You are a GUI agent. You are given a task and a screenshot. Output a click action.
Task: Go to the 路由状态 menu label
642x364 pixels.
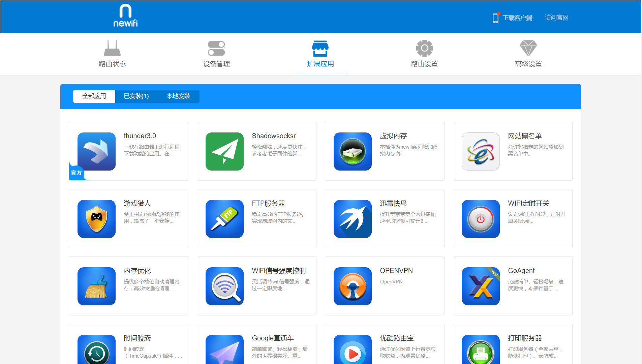coord(112,64)
